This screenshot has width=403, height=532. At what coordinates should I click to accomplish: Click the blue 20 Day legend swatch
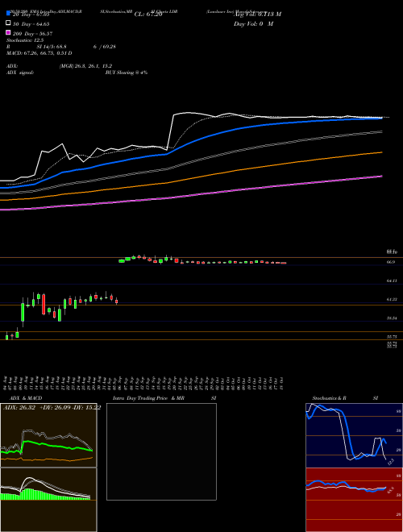pyautogui.click(x=8, y=13)
